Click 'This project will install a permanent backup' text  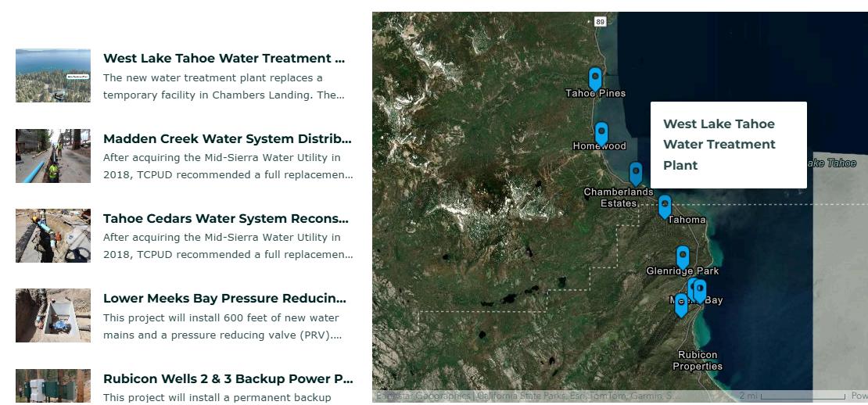tap(217, 397)
